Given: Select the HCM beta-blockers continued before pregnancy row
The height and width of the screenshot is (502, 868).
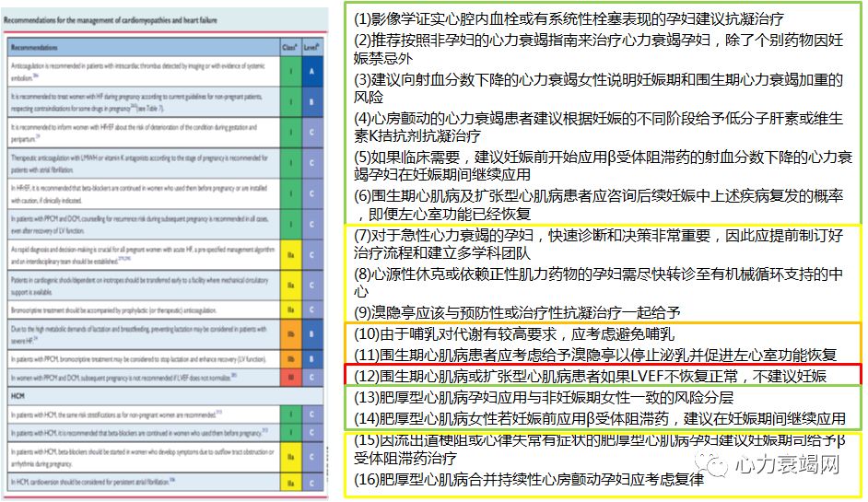Looking at the screenshot, I should click(165, 432).
